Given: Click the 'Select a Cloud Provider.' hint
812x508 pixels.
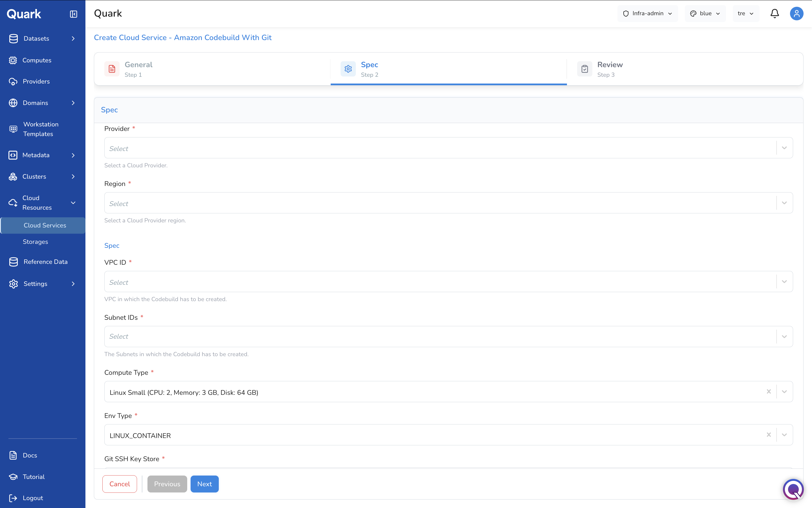Looking at the screenshot, I should 136,165.
